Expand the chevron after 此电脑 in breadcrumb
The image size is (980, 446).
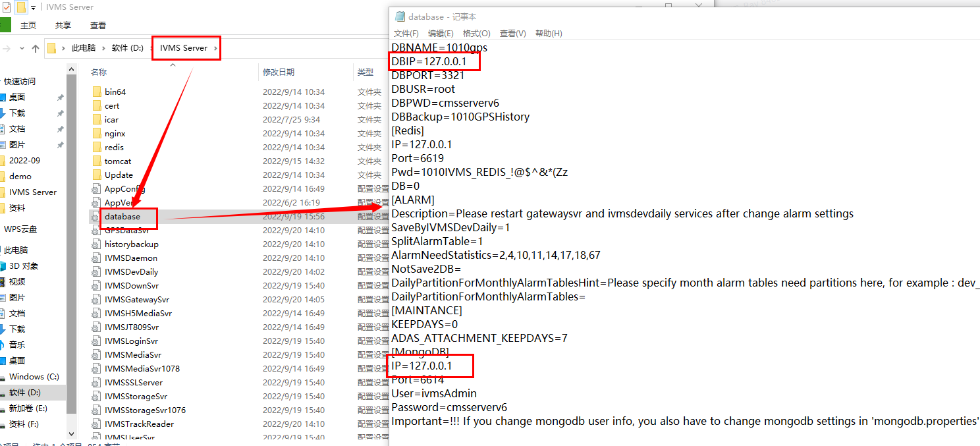pyautogui.click(x=104, y=48)
